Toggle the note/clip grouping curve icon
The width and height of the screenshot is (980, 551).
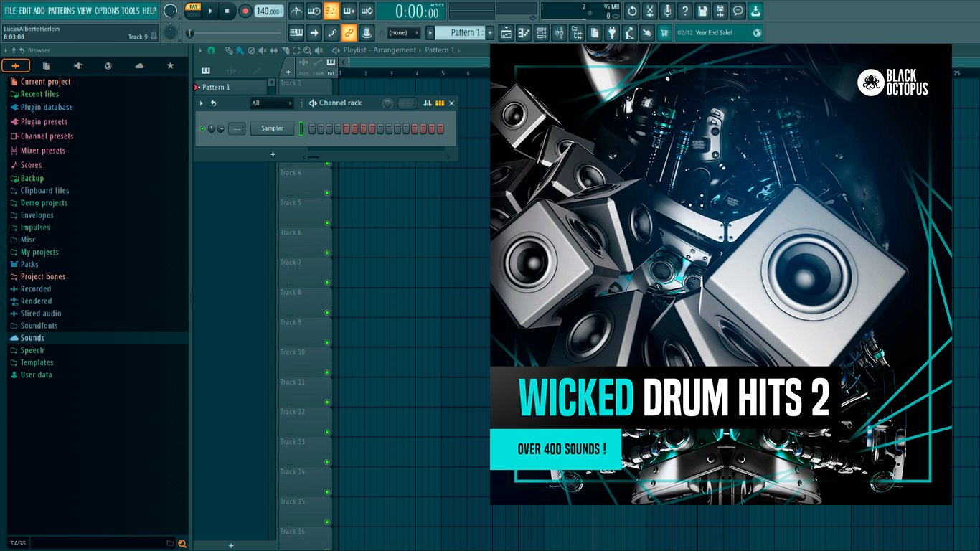point(331,32)
